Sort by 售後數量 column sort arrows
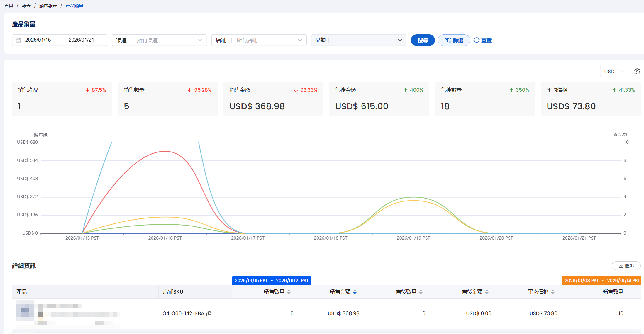The height and width of the screenshot is (334, 644). tap(421, 292)
